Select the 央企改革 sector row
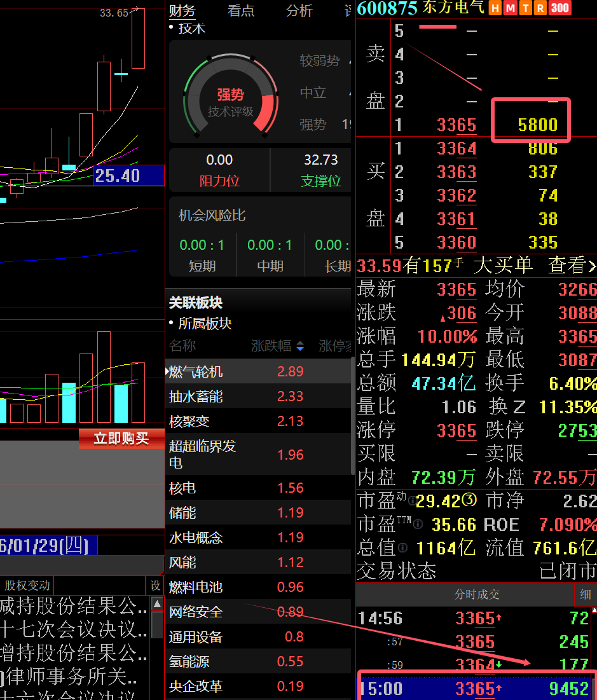Image resolution: width=597 pixels, height=700 pixels. click(258, 686)
